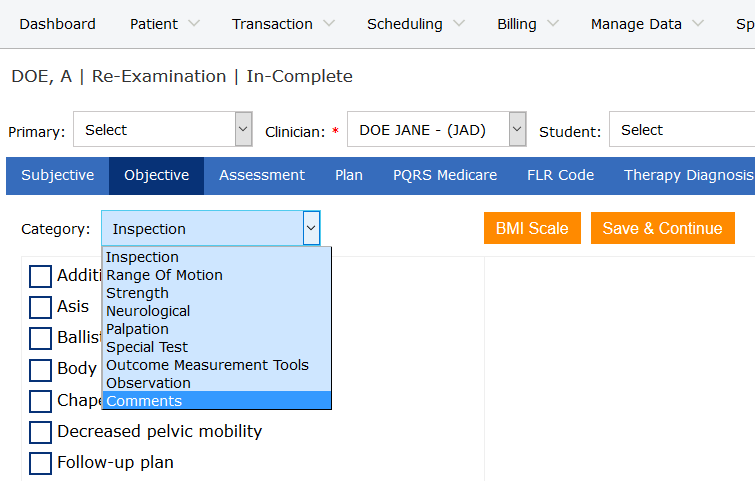
Task: Tick the Follow-up plan checkbox
Action: click(x=40, y=463)
